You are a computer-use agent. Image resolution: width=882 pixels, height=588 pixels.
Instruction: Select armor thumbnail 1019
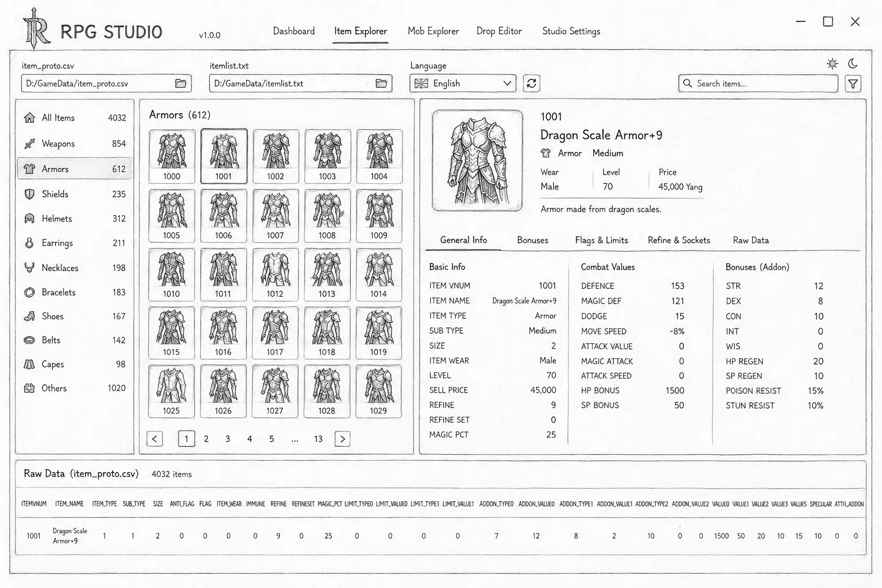(x=378, y=332)
